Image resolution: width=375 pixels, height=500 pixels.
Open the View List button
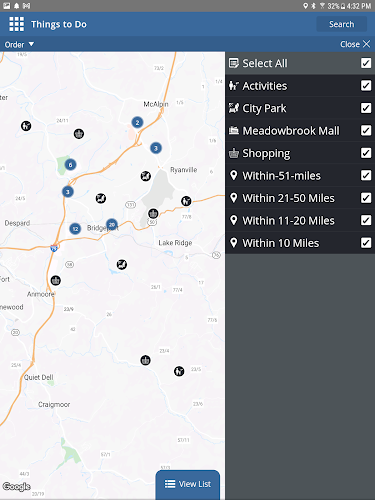pyautogui.click(x=188, y=484)
